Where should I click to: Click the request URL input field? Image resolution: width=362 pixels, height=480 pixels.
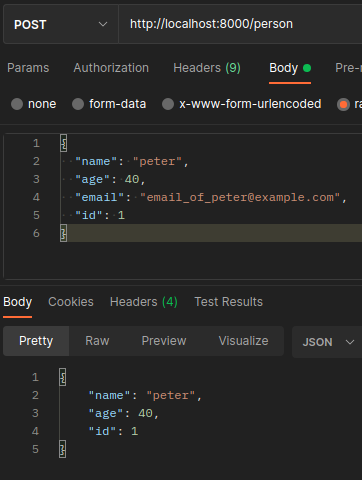240,24
